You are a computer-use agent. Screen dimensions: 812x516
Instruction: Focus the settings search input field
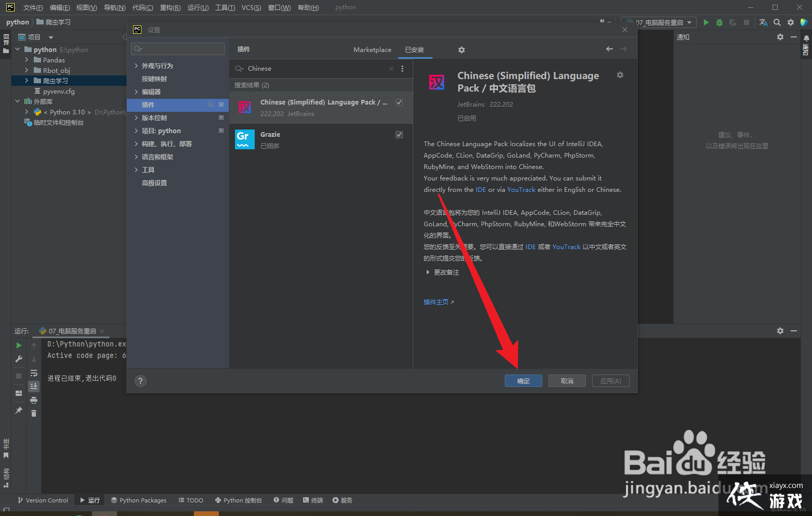[x=178, y=49]
